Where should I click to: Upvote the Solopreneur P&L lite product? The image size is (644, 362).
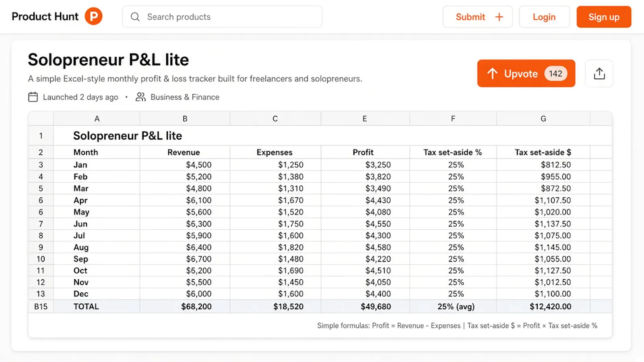coord(526,74)
